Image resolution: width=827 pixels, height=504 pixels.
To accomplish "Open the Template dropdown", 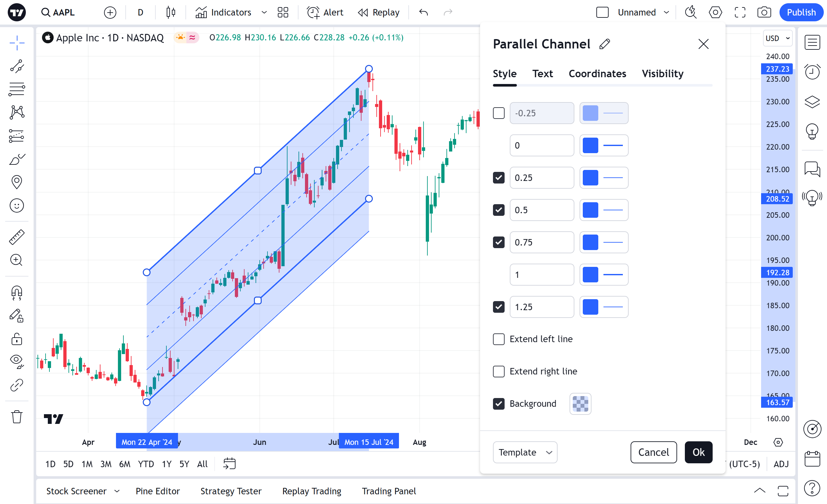I will pyautogui.click(x=525, y=452).
